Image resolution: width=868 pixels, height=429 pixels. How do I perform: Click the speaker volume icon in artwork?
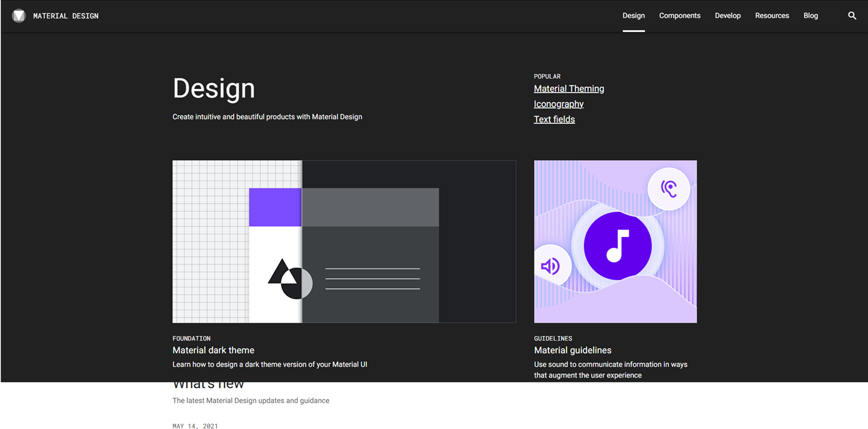tap(551, 266)
